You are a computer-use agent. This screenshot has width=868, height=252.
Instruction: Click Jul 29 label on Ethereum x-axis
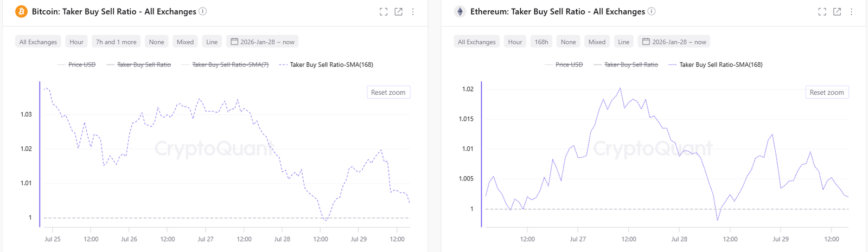(x=781, y=239)
